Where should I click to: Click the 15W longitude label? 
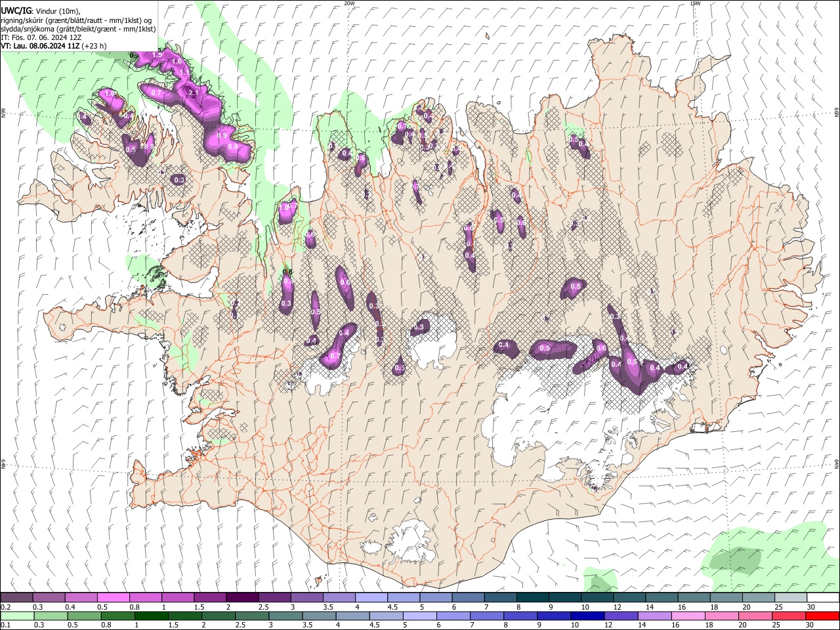click(695, 3)
